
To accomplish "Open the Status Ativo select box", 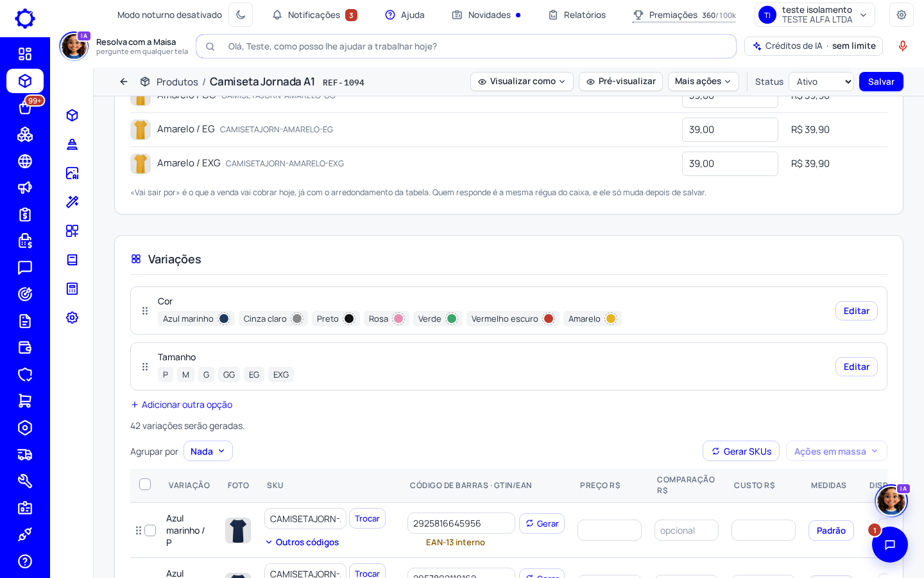I will coord(821,82).
